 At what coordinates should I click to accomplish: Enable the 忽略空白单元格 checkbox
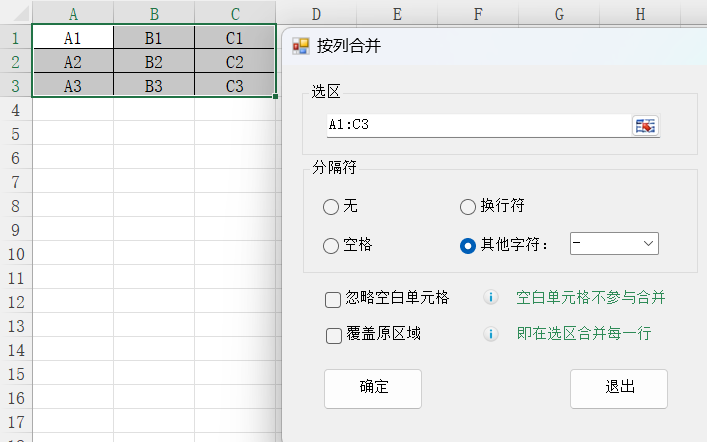(334, 298)
